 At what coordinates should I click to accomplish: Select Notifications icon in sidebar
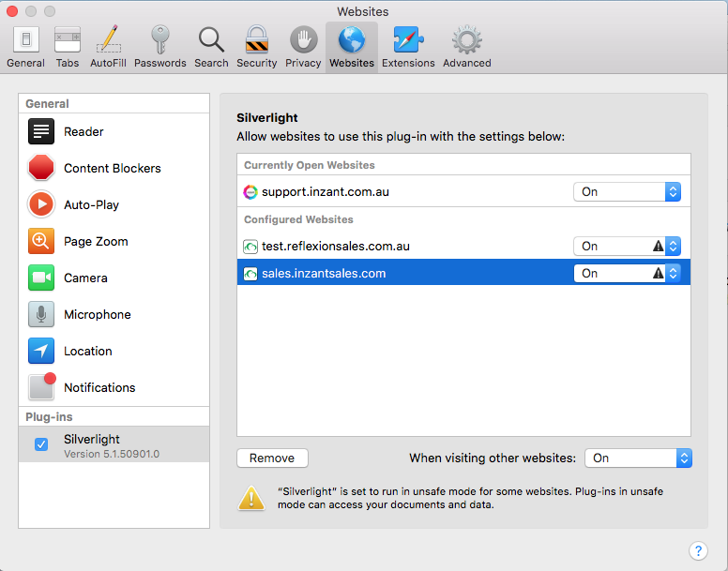[x=42, y=386]
